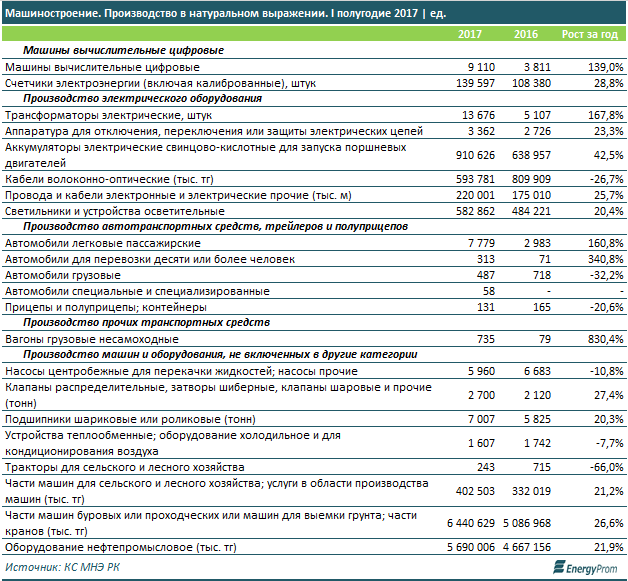628x581 pixels.
Task: Select the "Производство электрического оборудования" section heading
Action: coord(142,100)
